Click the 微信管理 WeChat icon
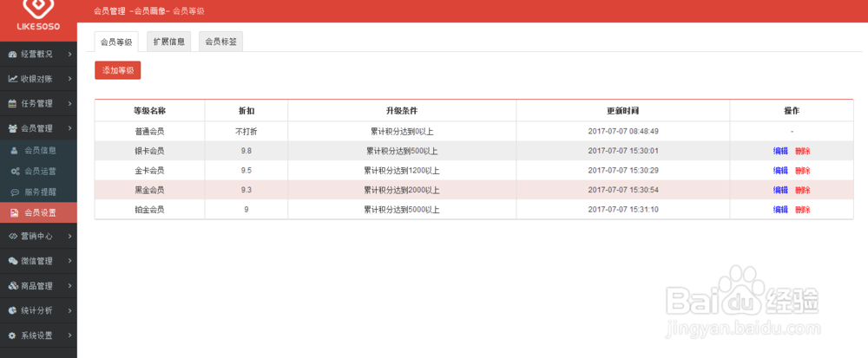Screen dimensions: 868x358 (13, 261)
